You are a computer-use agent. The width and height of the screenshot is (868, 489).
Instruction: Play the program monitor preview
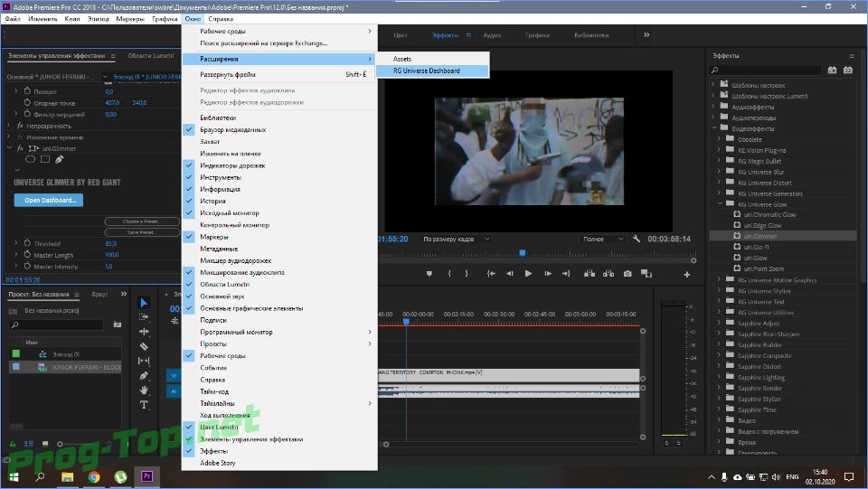coord(528,274)
